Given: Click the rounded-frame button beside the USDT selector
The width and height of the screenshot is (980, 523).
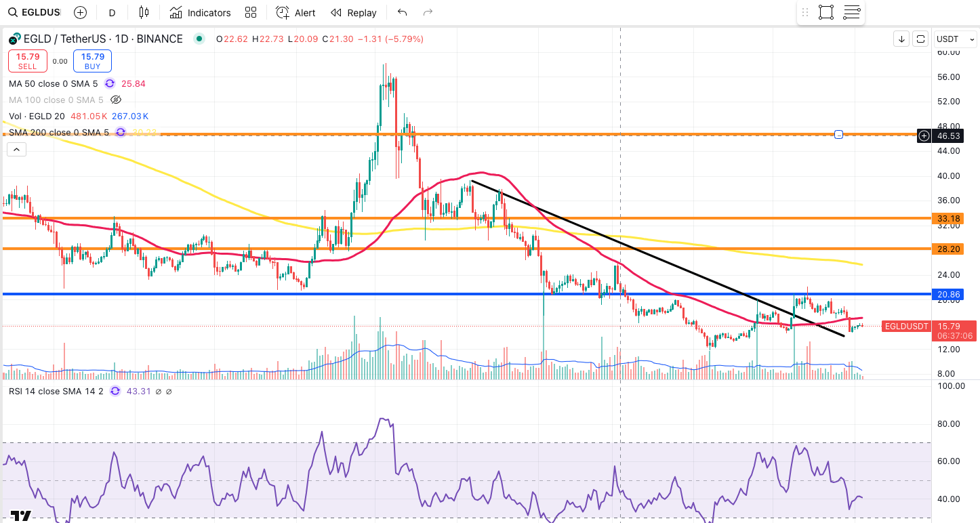Looking at the screenshot, I should click(x=920, y=39).
